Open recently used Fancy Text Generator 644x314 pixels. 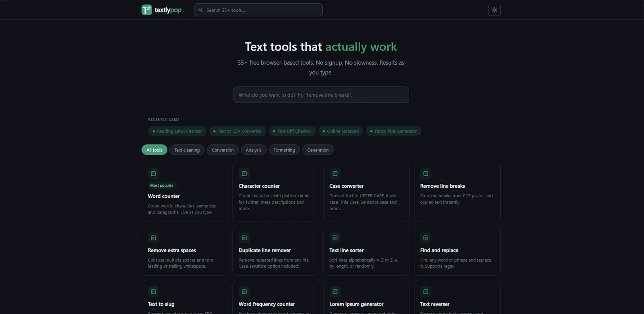(394, 131)
